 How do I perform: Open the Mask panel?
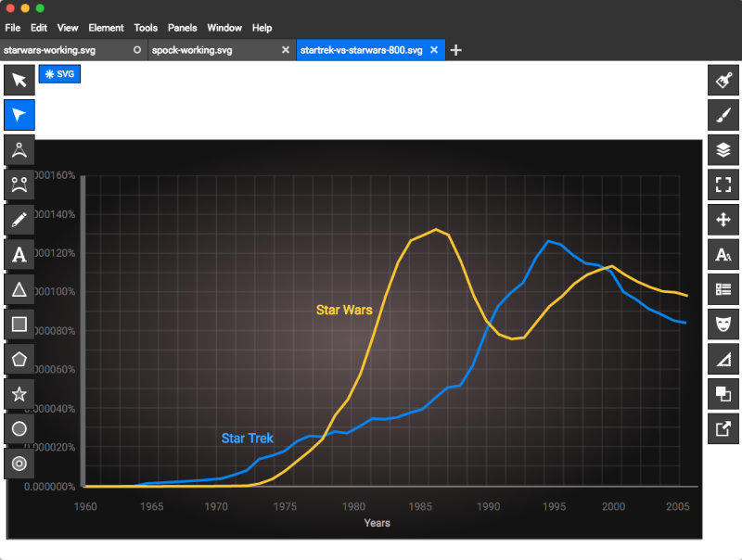(723, 324)
